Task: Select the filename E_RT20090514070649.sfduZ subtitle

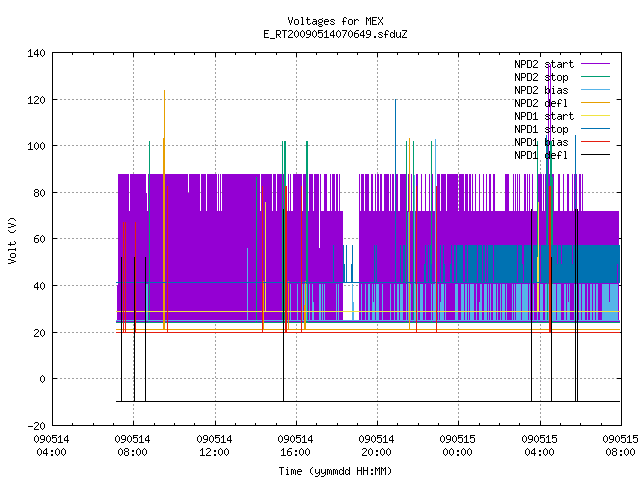Action: [335, 34]
